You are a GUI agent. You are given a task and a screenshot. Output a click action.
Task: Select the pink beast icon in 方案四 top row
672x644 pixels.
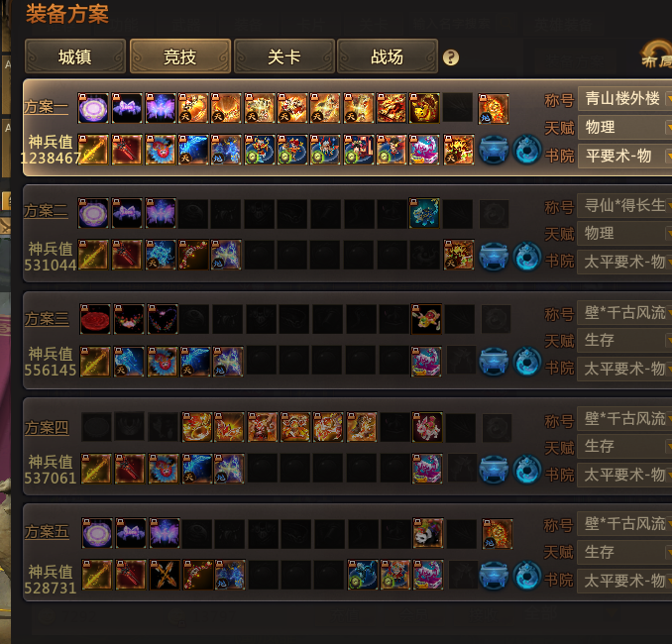click(x=427, y=427)
